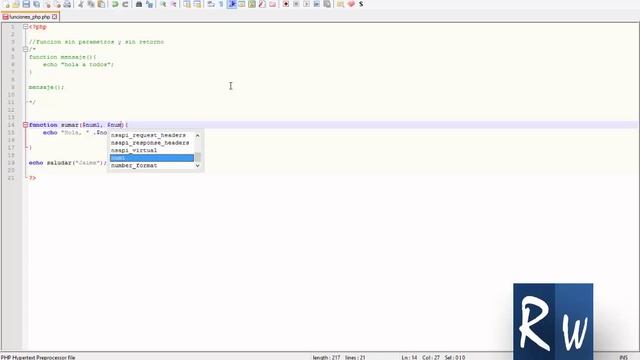Open the Function List toolbar icon
Image resolution: width=640 pixels, height=360 pixels.
pyautogui.click(x=262, y=4)
